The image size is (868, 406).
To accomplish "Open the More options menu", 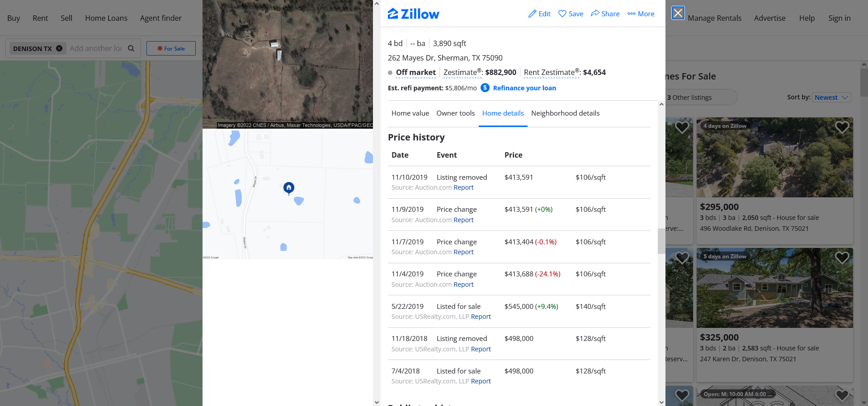I will (x=641, y=14).
